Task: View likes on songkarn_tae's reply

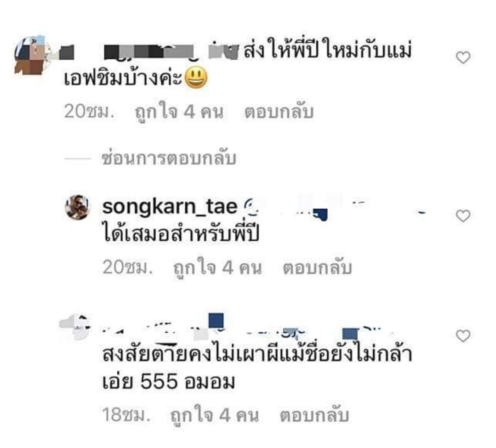Action: (217, 268)
